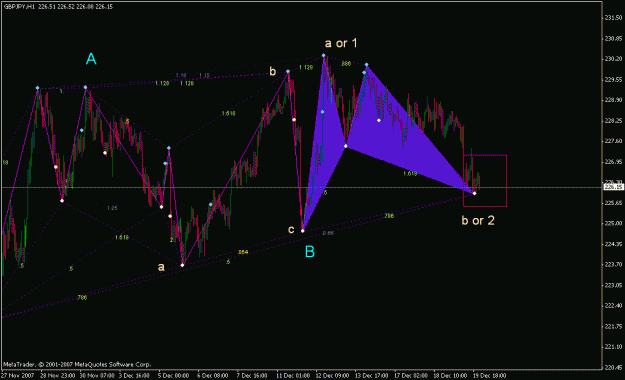Click the "11 Dec 01:00" time label
This screenshot has width=625, height=380.
pos(293,376)
